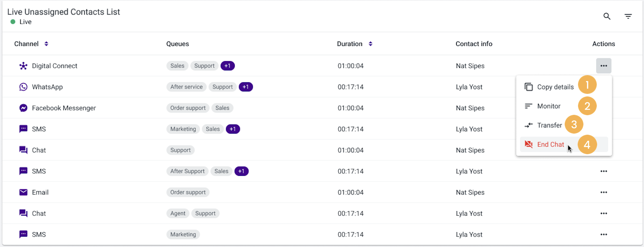Click the search magnifier icon
Viewport: 644px width, 247px height.
click(x=607, y=16)
